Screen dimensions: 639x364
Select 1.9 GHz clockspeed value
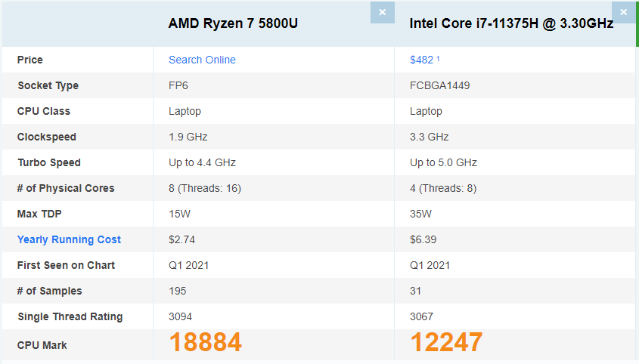188,137
